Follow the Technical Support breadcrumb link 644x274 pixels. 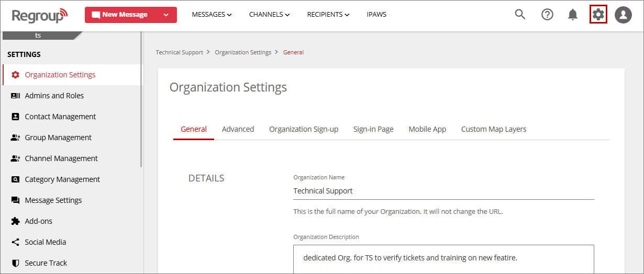[180, 52]
